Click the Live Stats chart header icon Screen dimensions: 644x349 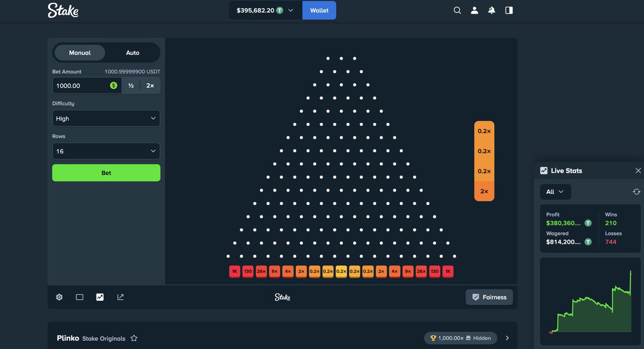544,171
